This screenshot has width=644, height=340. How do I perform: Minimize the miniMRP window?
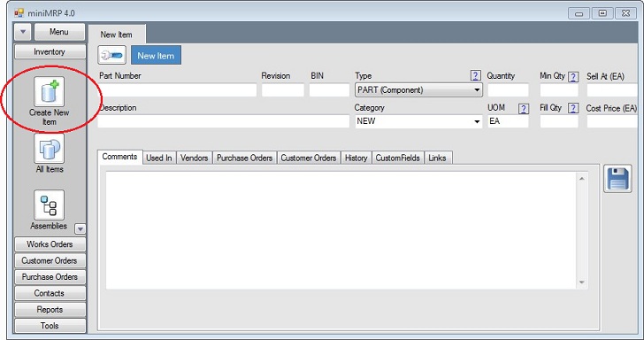(579, 13)
